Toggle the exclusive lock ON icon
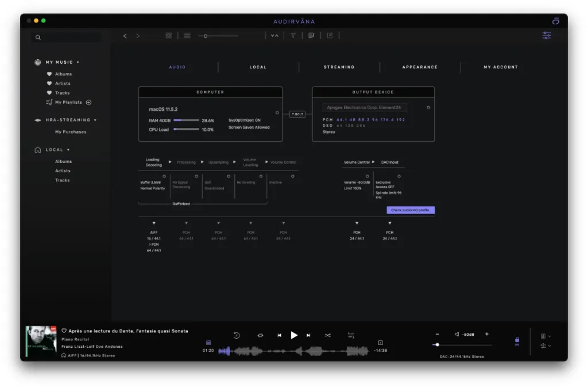This screenshot has width=588, height=388. pyautogui.click(x=517, y=341)
